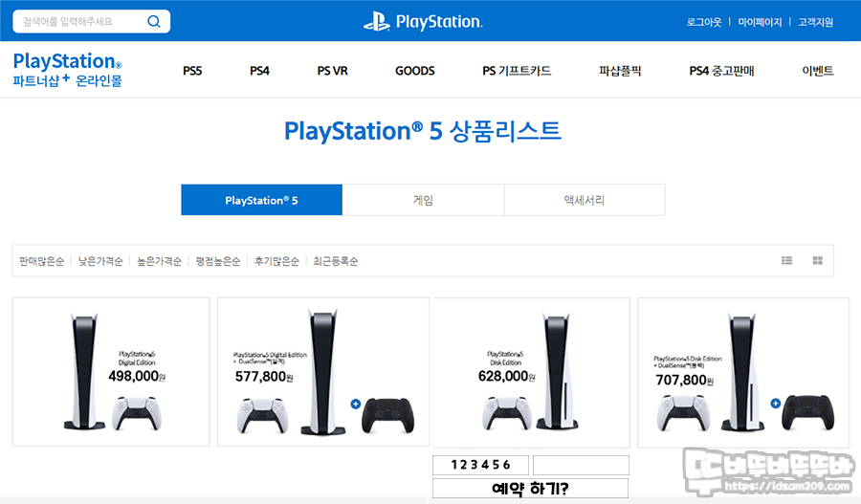The image size is (861, 504).
Task: Sort by 최근등록순
Action: tap(336, 261)
